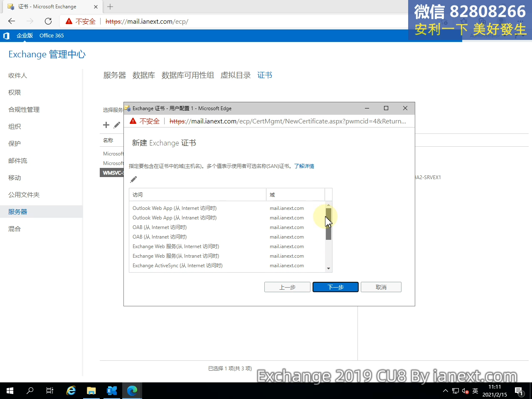
Task: Click the not-secure warning in the main address bar
Action: point(69,21)
